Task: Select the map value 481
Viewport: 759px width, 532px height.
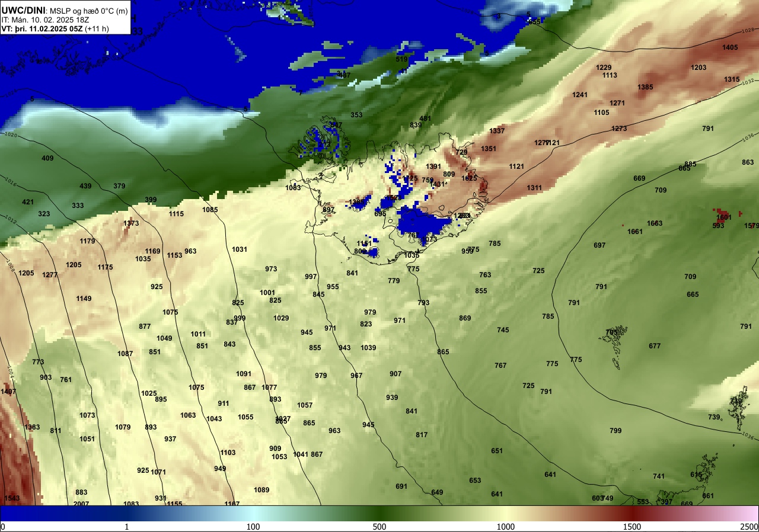Action: point(425,118)
